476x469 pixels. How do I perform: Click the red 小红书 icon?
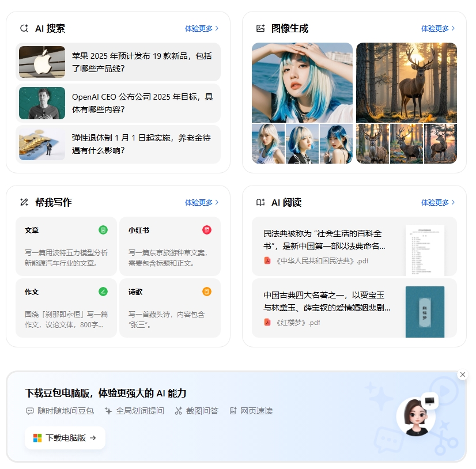[207, 230]
